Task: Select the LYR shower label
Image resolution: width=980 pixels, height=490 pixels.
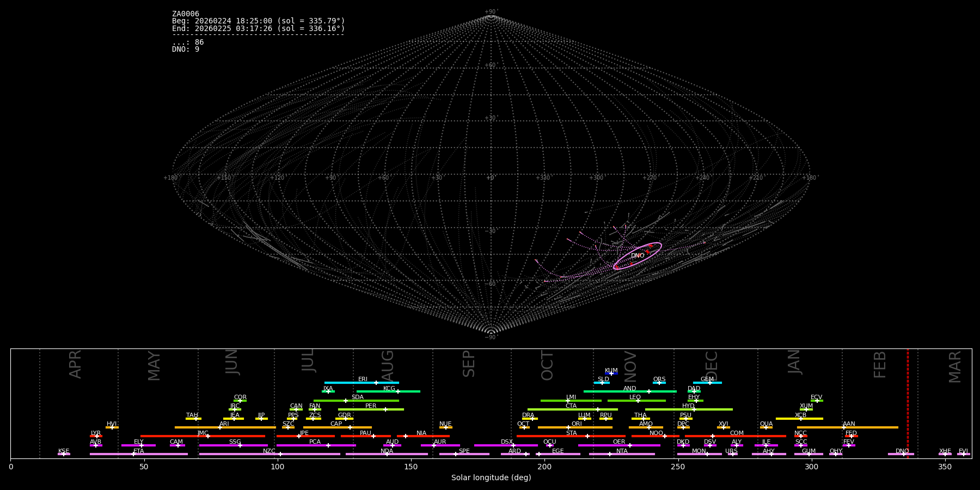Action: [96, 433]
